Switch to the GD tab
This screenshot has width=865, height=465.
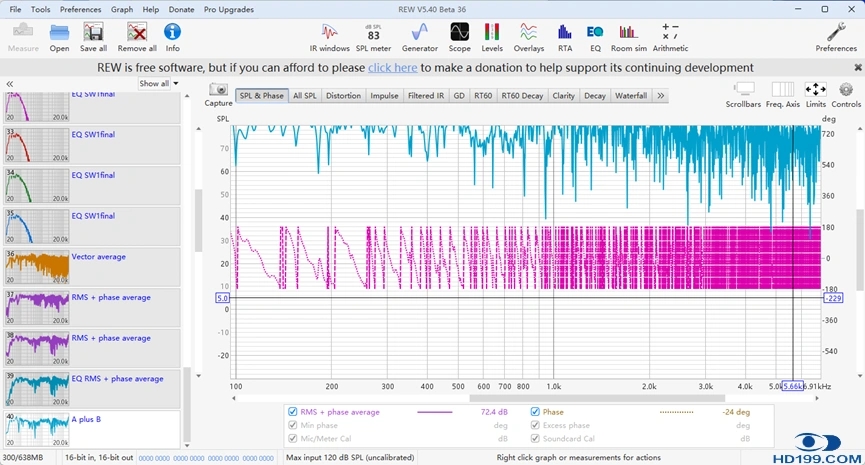pyautogui.click(x=459, y=95)
